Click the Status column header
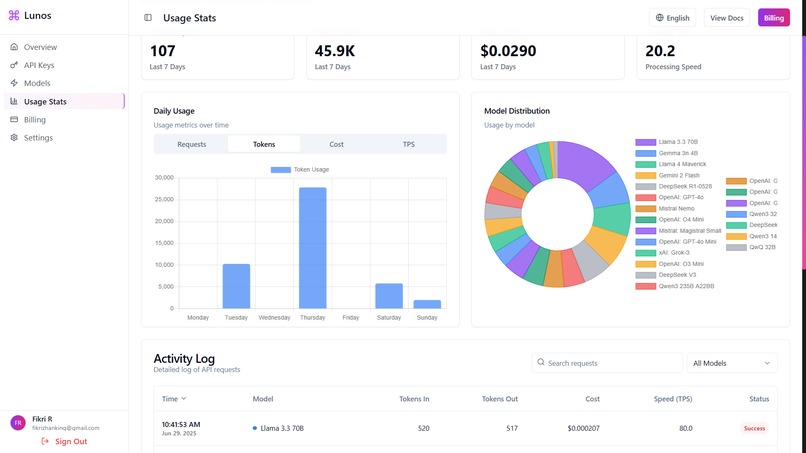Image resolution: width=806 pixels, height=453 pixels. [x=759, y=398]
